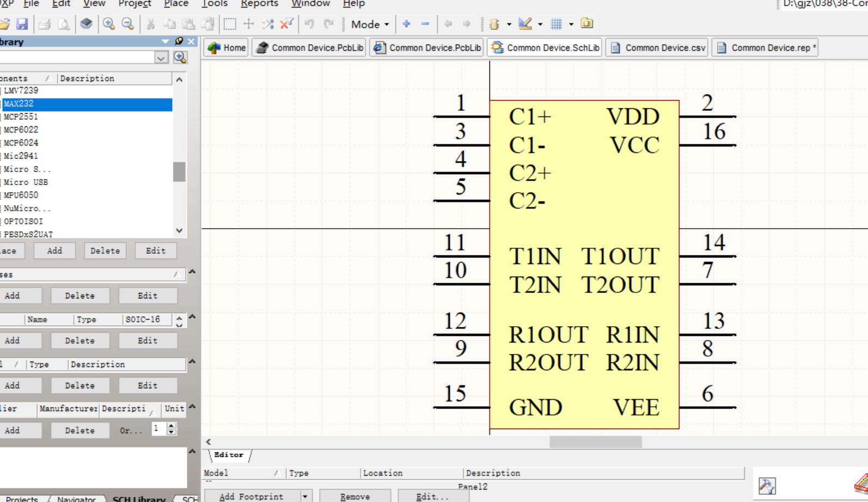This screenshot has width=868, height=502.
Task: Click the Paste clipboard icon
Action: coord(188,24)
